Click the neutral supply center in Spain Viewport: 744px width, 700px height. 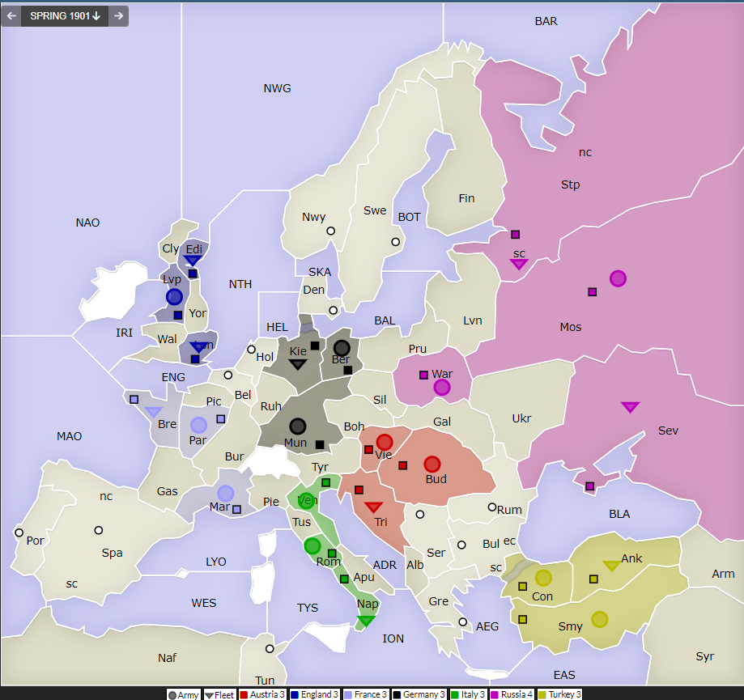point(99,530)
